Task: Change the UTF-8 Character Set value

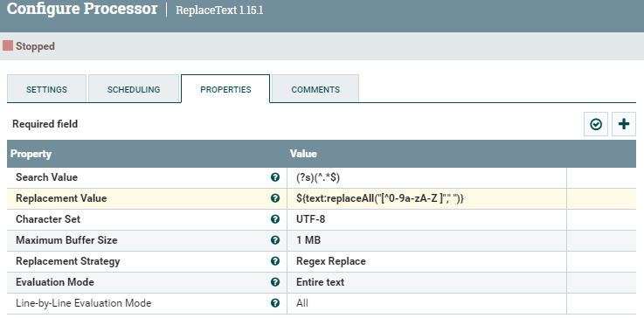Action: pos(426,219)
